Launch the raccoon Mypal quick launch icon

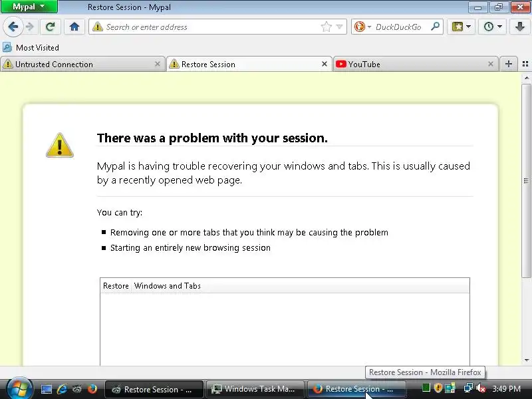pos(77,389)
